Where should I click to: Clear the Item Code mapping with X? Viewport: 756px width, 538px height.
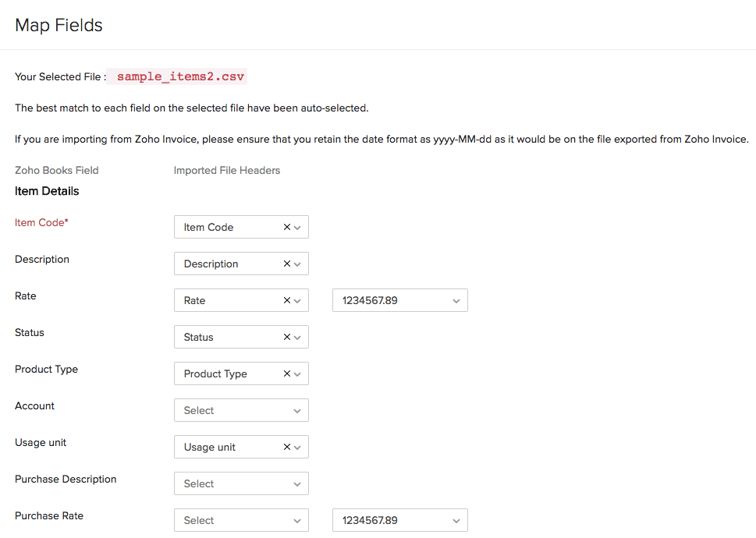point(286,227)
